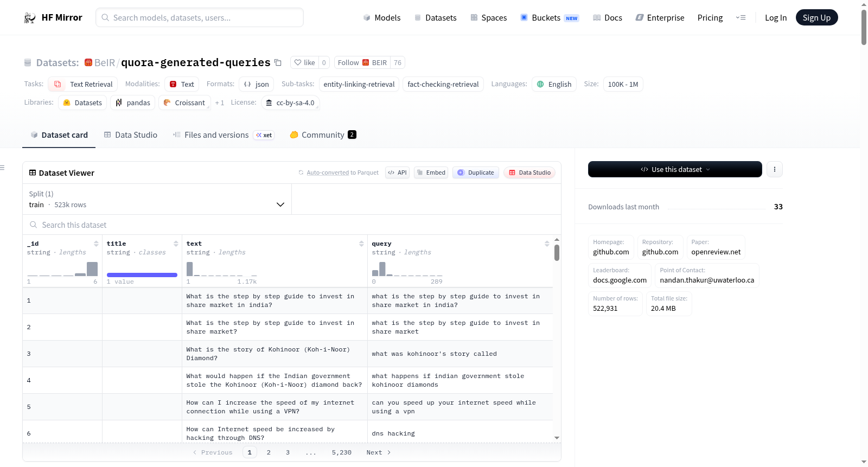Click the search magnifier icon in the header
Screen dimensions: 868x467
[x=105, y=17]
